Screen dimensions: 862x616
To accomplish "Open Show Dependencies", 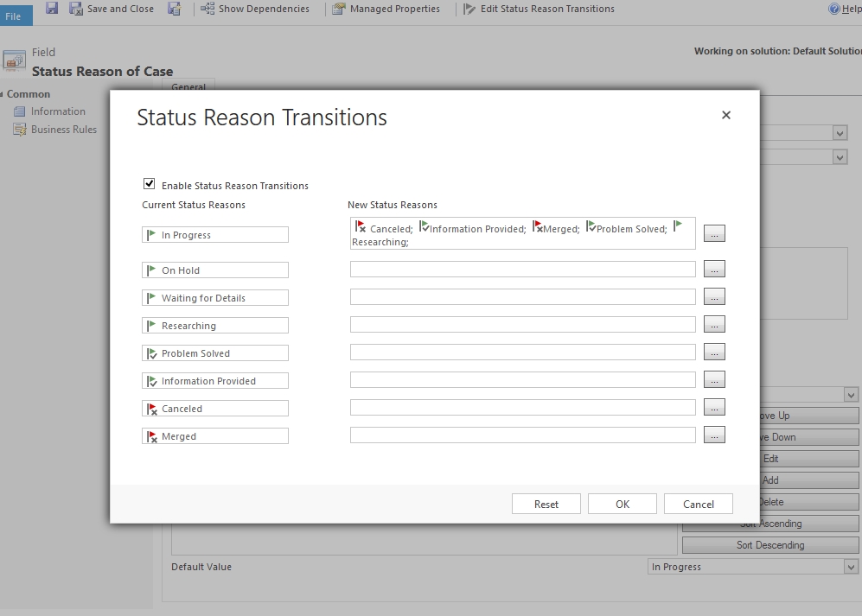I will click(254, 9).
